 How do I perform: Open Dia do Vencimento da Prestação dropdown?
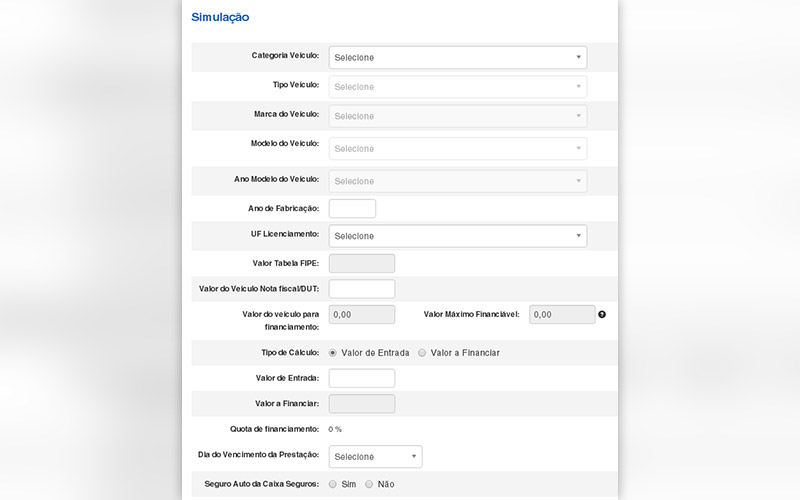click(375, 457)
